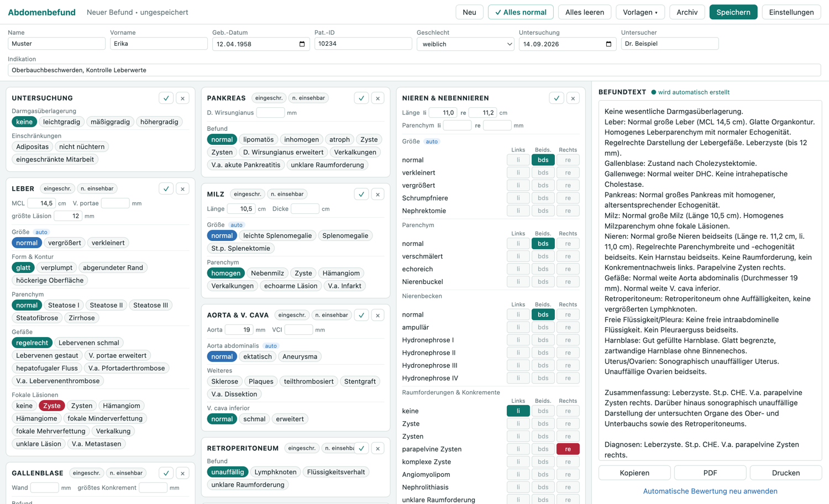
Task: Select 'leichtgradig' Darmgasüberlagerung chip
Action: 61,122
